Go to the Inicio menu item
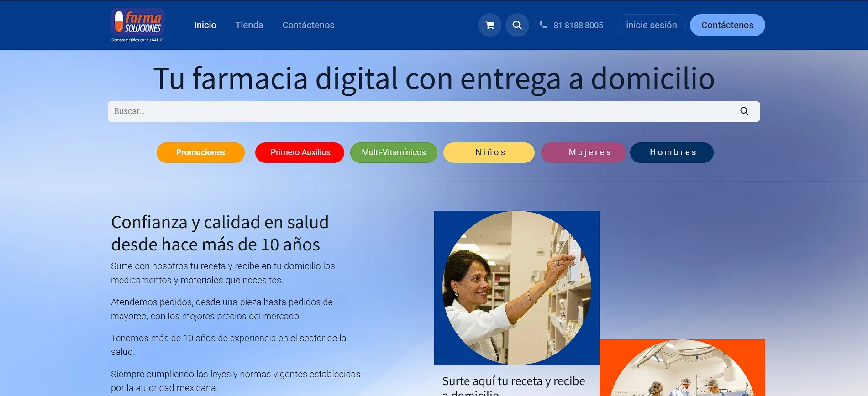 click(205, 25)
